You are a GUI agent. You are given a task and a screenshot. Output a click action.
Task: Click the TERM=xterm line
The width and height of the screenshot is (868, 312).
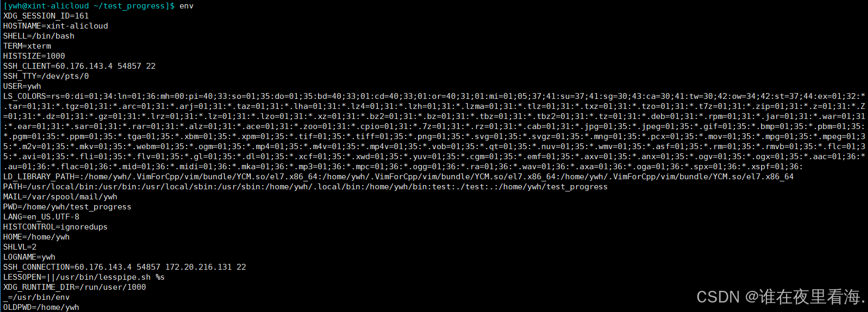point(27,46)
